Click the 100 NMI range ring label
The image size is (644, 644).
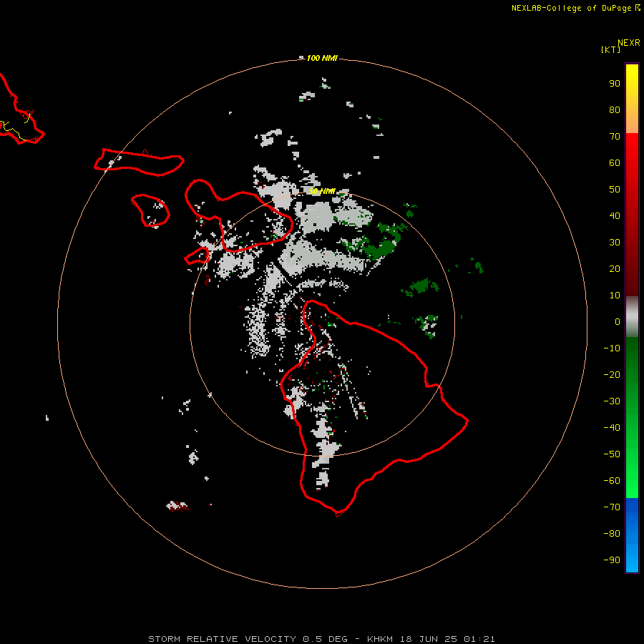tap(321, 58)
